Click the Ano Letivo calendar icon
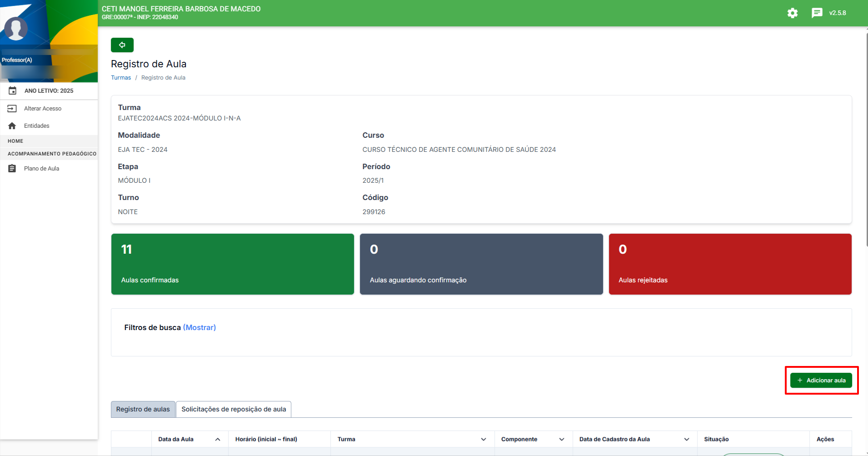This screenshot has width=868, height=456. tap(13, 91)
